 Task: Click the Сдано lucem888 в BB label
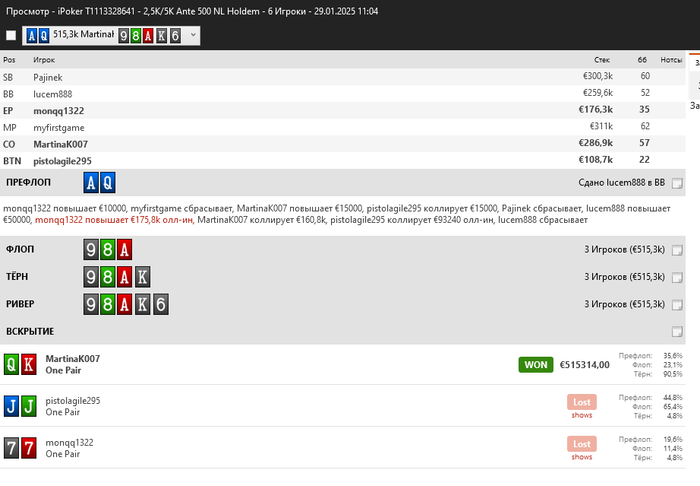(621, 183)
